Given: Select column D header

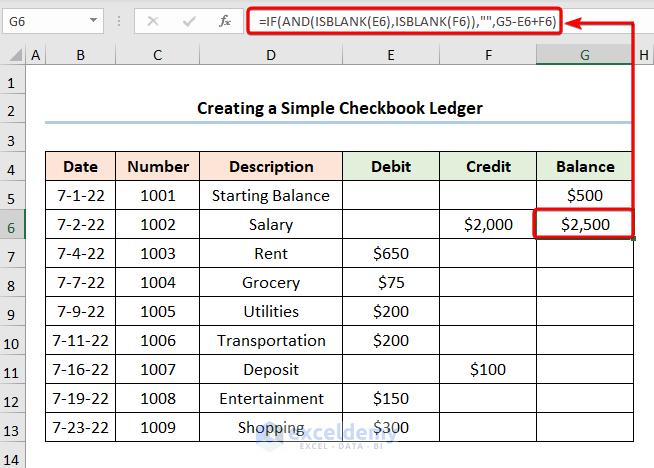Looking at the screenshot, I should pyautogui.click(x=271, y=55).
